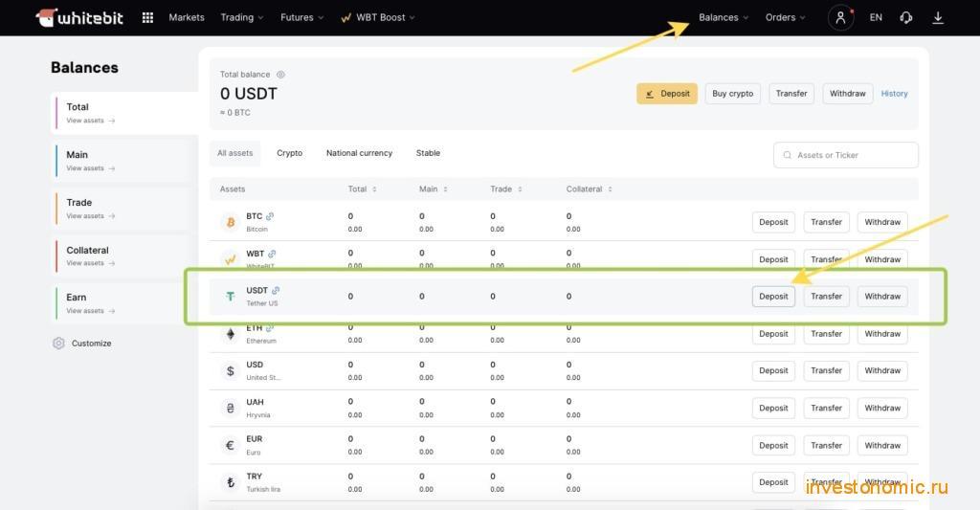Click the USD dollar icon
980x510 pixels.
(x=231, y=370)
